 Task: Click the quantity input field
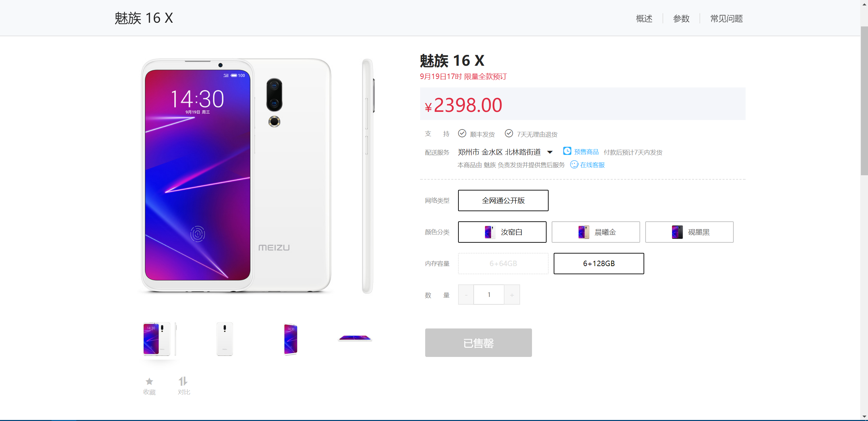pos(489,295)
